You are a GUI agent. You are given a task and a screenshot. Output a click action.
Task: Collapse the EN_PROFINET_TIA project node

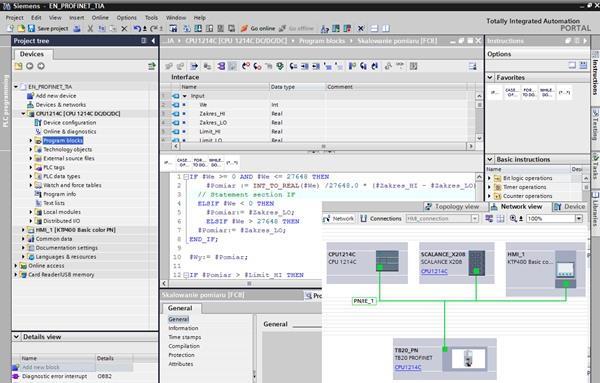[16, 87]
